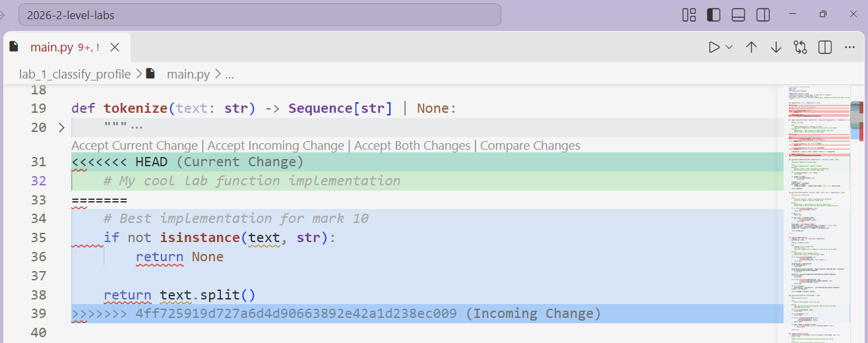Restore down the window
The height and width of the screenshot is (343, 868).
[x=823, y=15]
